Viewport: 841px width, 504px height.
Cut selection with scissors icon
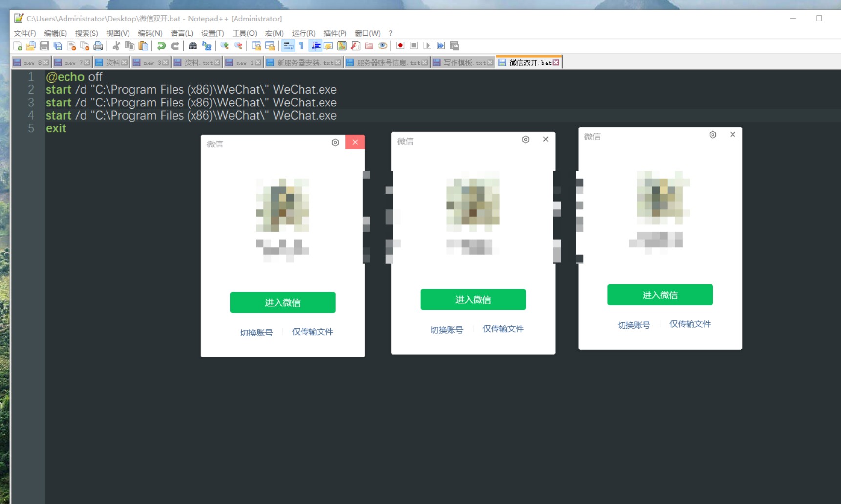pyautogui.click(x=116, y=46)
